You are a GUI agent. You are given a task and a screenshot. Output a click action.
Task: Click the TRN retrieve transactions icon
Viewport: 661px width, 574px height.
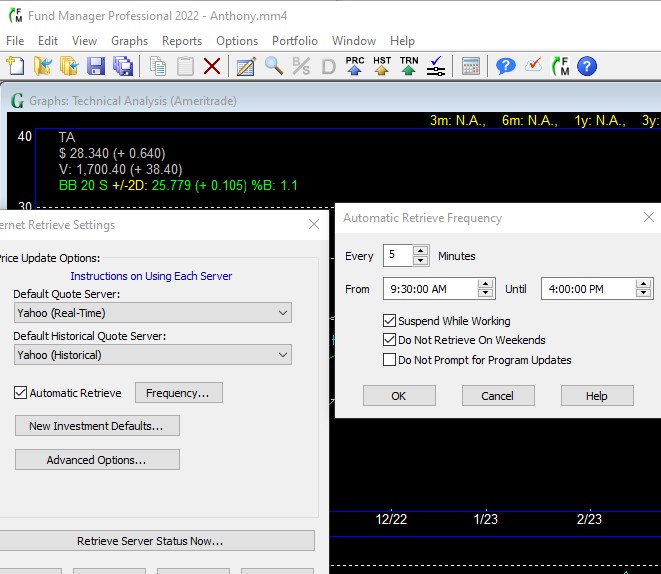(409, 66)
